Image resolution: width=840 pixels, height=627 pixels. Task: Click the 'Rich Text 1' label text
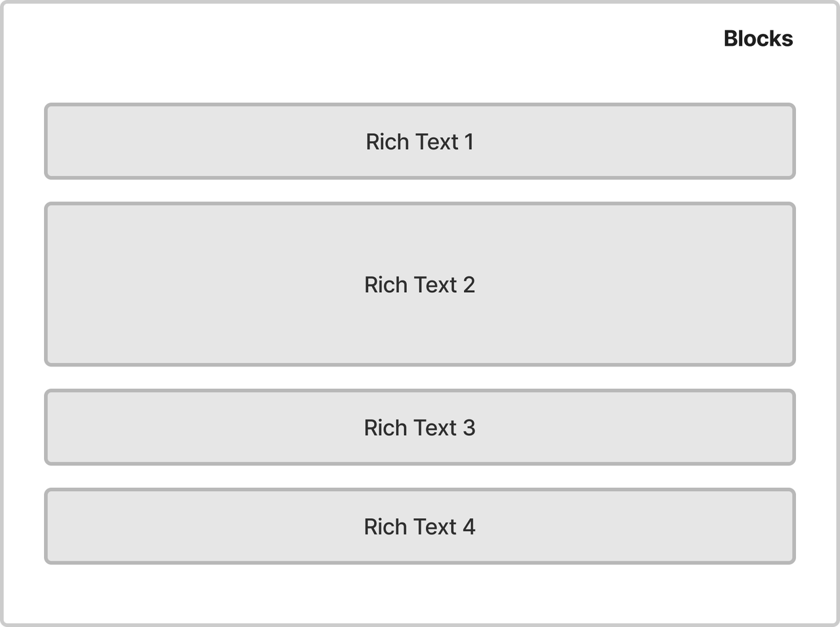(420, 142)
